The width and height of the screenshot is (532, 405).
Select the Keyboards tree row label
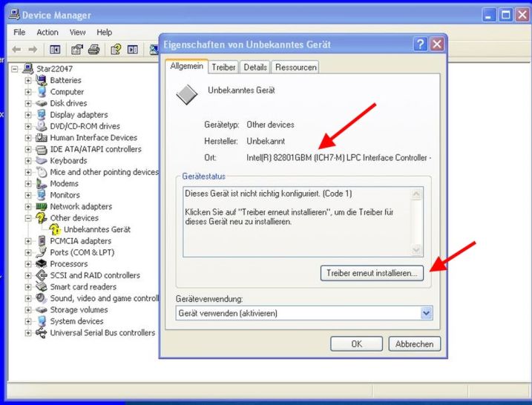(68, 160)
